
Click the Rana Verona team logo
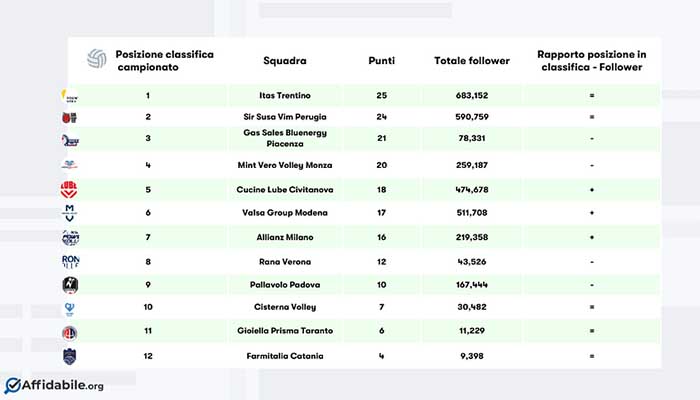point(70,261)
